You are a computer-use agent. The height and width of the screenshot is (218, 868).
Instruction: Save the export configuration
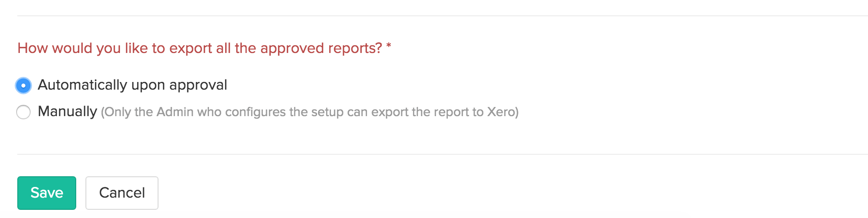click(47, 193)
